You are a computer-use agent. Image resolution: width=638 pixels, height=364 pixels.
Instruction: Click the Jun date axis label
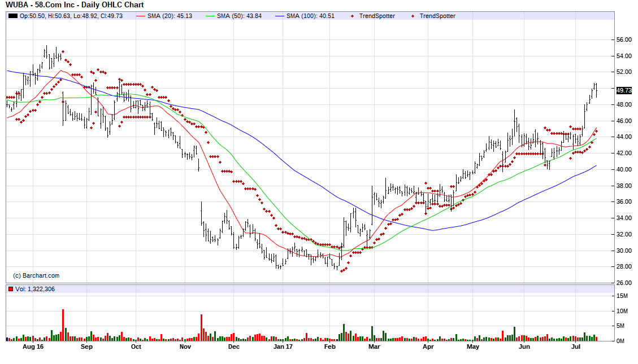pyautogui.click(x=524, y=347)
